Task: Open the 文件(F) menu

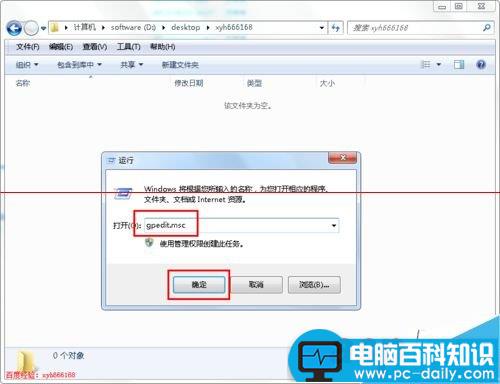Action: click(28, 47)
